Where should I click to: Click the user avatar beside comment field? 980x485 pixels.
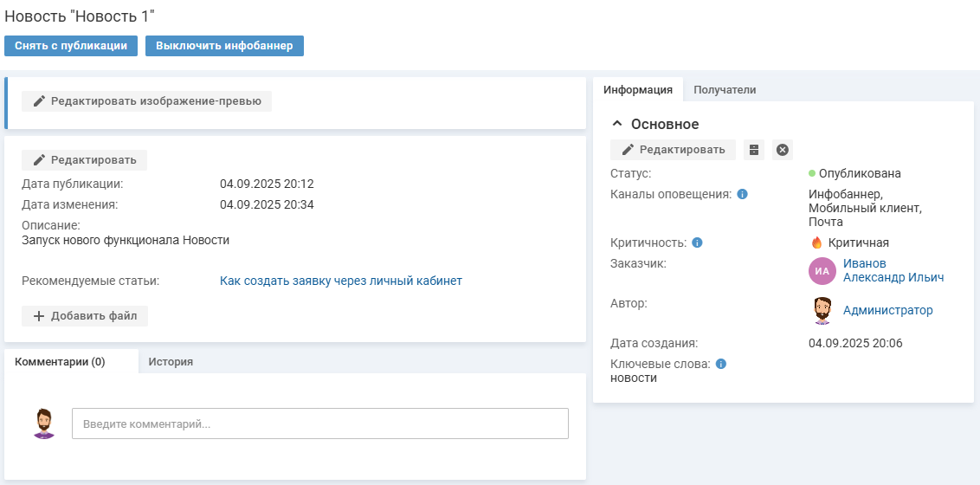pos(43,424)
